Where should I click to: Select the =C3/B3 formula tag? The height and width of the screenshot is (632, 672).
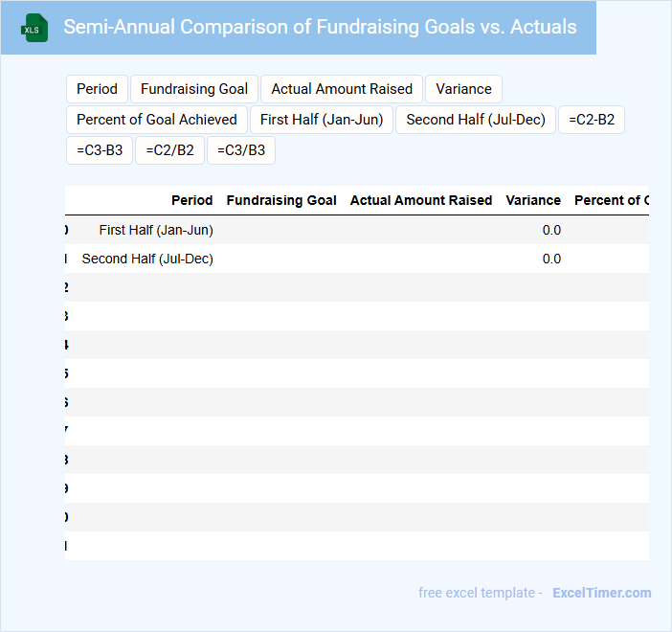pyautogui.click(x=241, y=150)
